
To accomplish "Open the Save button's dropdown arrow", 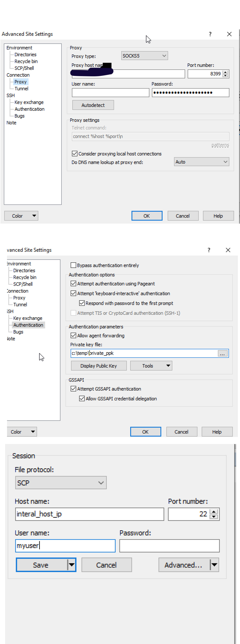I will (x=72, y=565).
